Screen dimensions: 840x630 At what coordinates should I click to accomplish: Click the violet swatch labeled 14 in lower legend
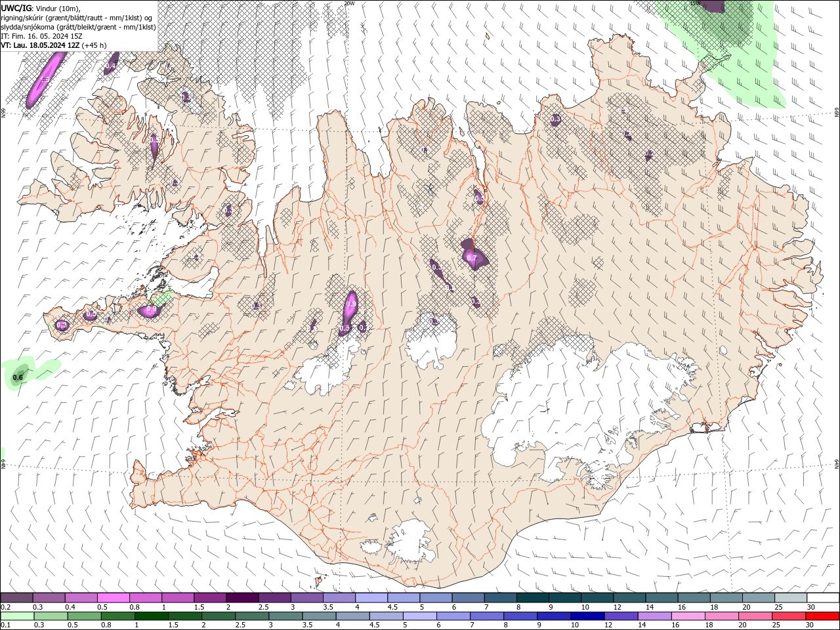point(654,616)
